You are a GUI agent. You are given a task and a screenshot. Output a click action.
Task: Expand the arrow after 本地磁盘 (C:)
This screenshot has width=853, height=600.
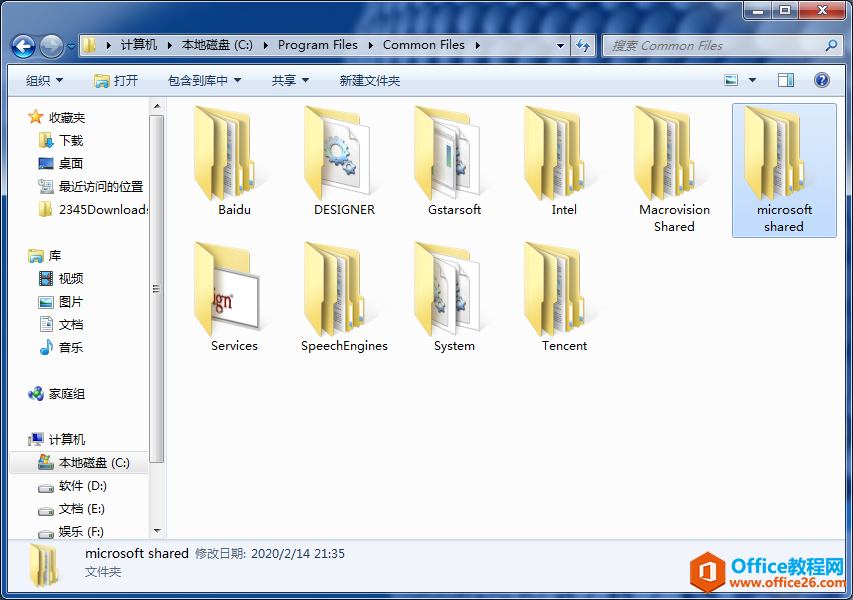(x=265, y=45)
